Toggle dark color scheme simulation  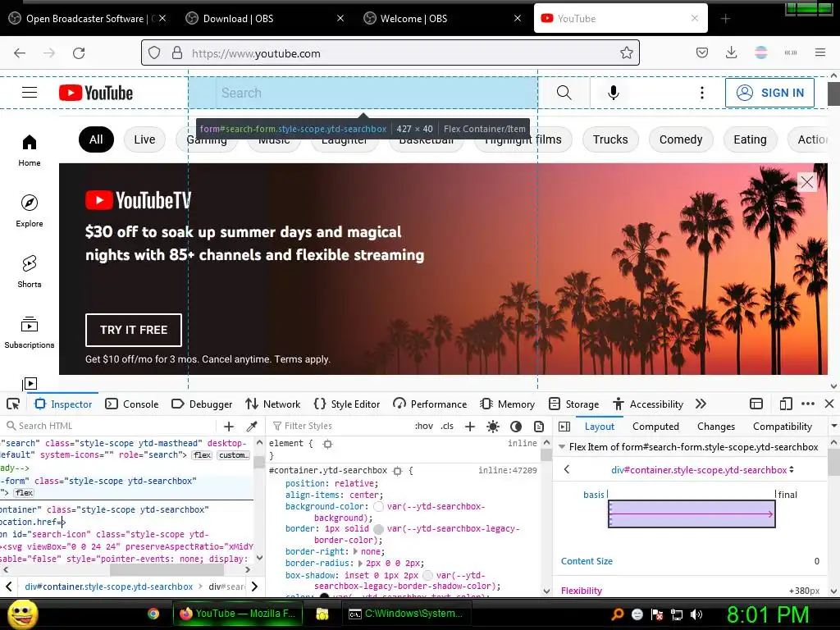point(516,427)
